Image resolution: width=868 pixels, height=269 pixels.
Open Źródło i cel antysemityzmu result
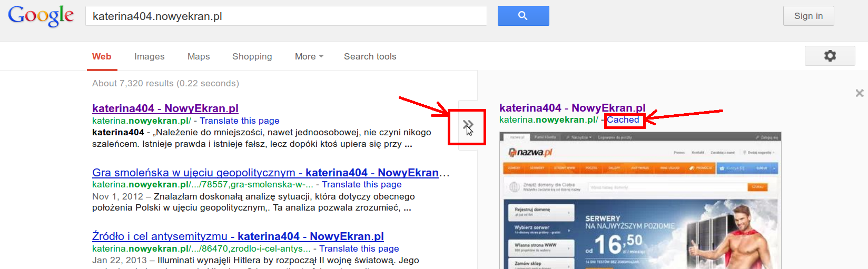(238, 236)
